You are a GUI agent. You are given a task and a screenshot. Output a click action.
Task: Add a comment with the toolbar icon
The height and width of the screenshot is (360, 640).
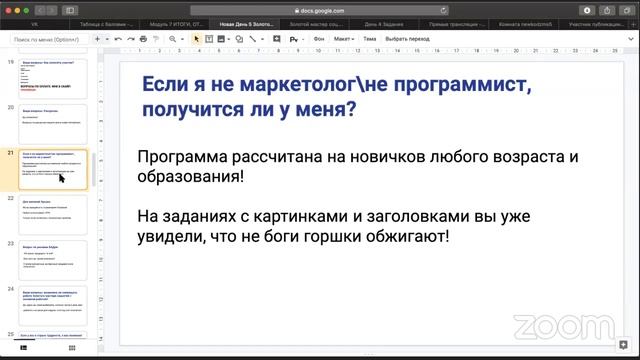tap(277, 39)
